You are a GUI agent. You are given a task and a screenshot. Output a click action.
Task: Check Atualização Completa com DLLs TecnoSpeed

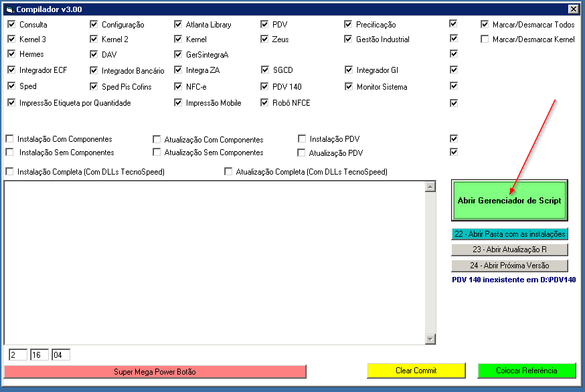228,171
